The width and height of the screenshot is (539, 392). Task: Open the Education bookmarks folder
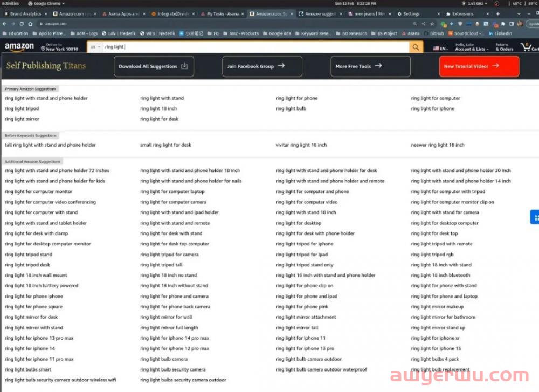coord(16,33)
